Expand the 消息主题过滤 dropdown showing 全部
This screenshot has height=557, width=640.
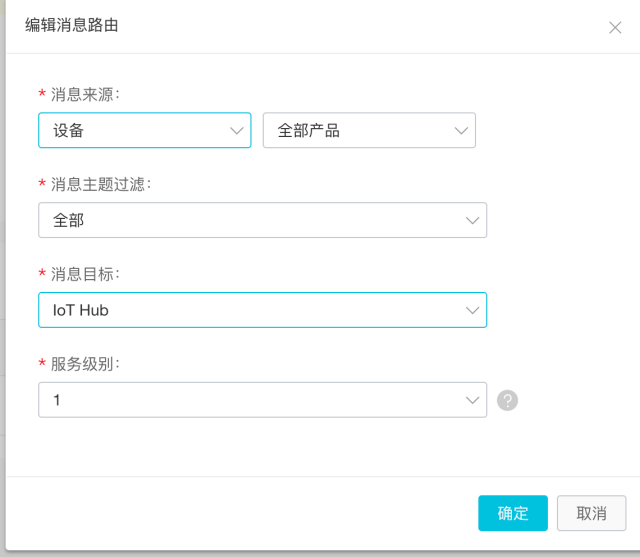[x=250, y=220]
